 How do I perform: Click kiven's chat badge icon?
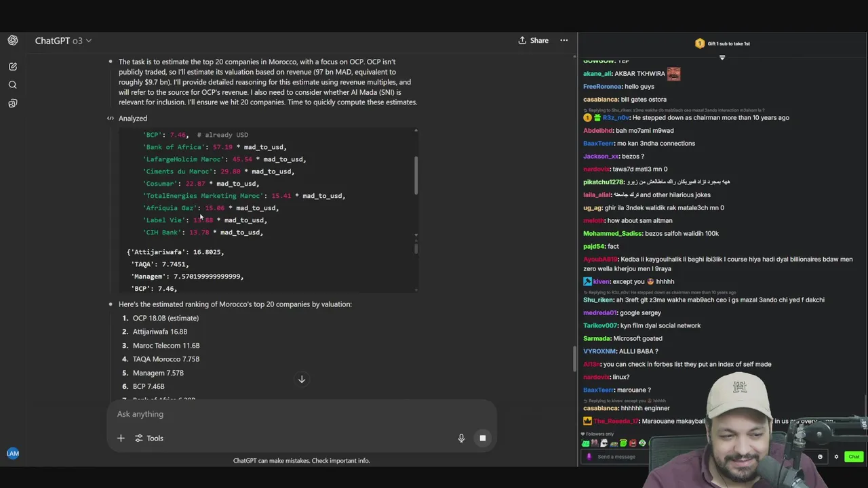click(587, 281)
